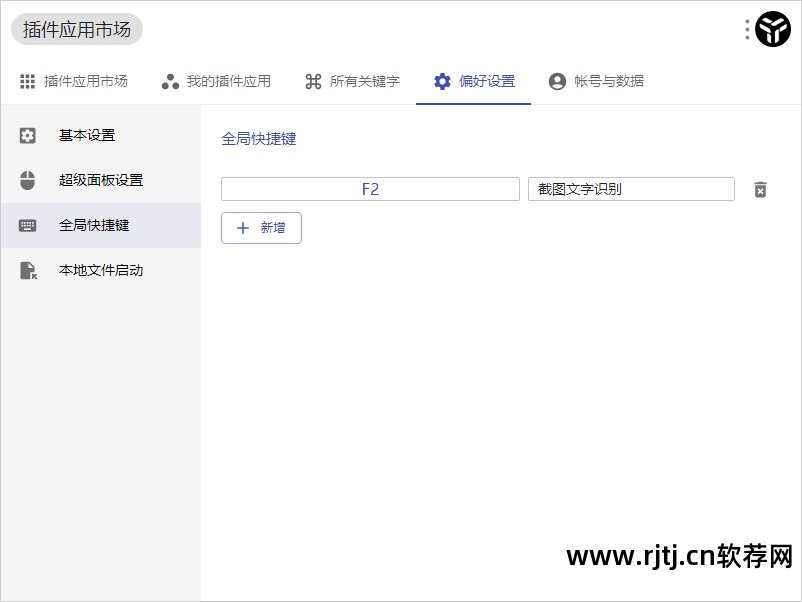Click the three-dots icon for 我的插件应用
802x602 pixels.
tap(170, 81)
